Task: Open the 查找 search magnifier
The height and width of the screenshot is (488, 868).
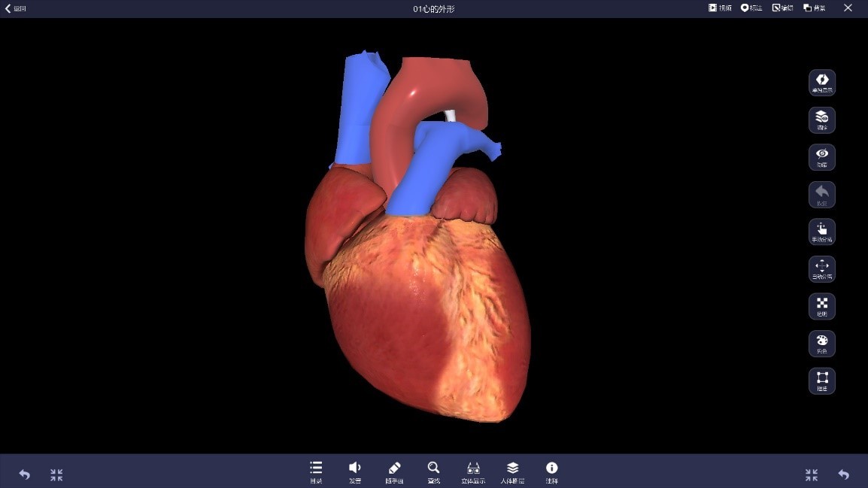Action: click(433, 472)
